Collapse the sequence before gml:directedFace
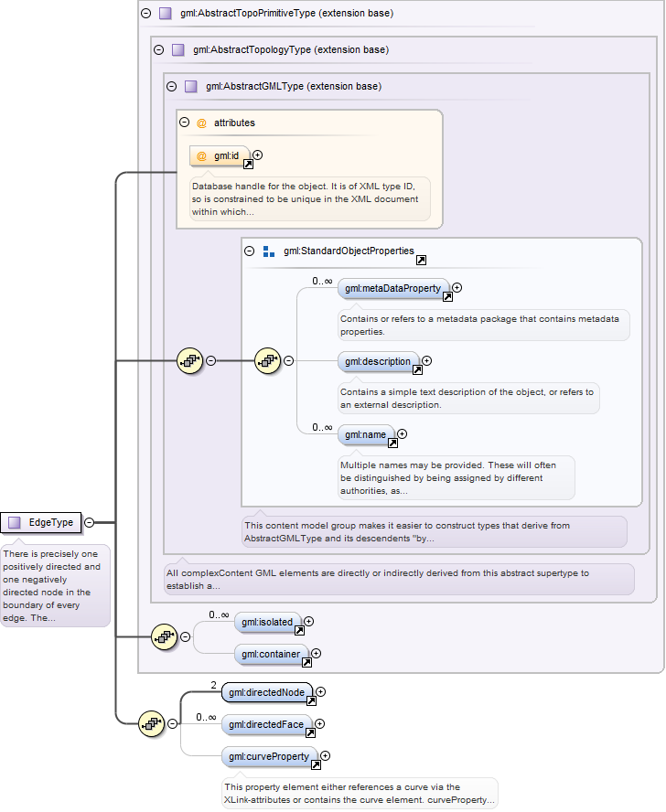This screenshot has height=812, width=666. point(172,724)
